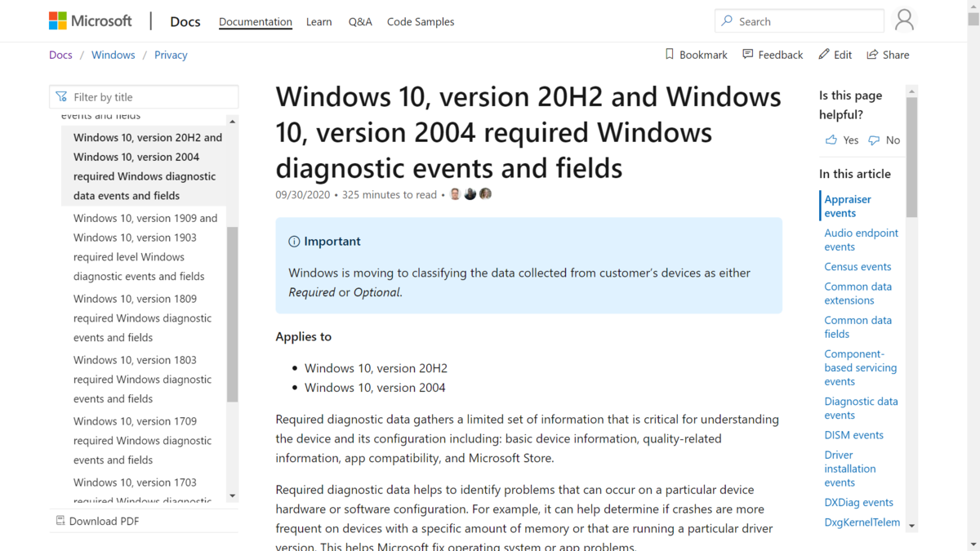This screenshot has height=551, width=980.
Task: Click the Bookmark icon
Action: 670,55
